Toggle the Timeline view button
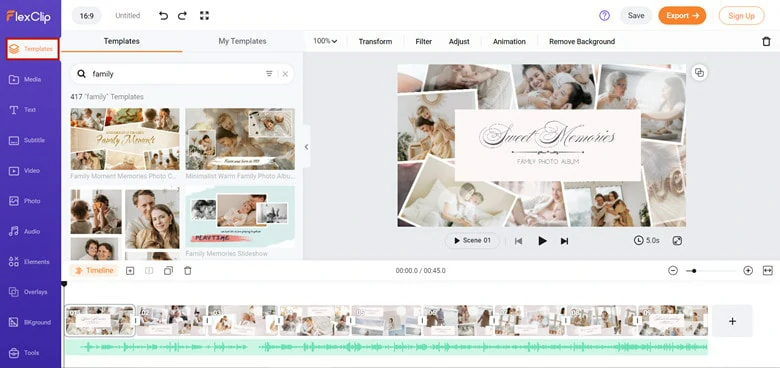 point(94,271)
